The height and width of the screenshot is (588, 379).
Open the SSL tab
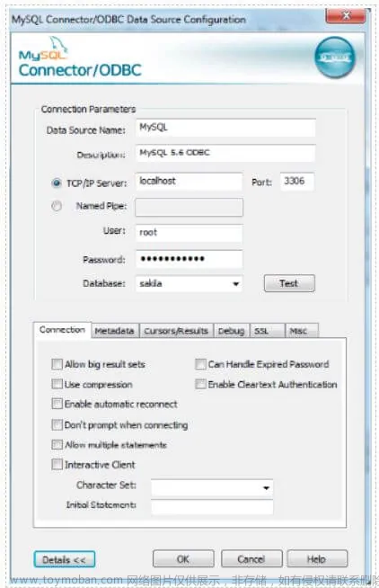[267, 331]
